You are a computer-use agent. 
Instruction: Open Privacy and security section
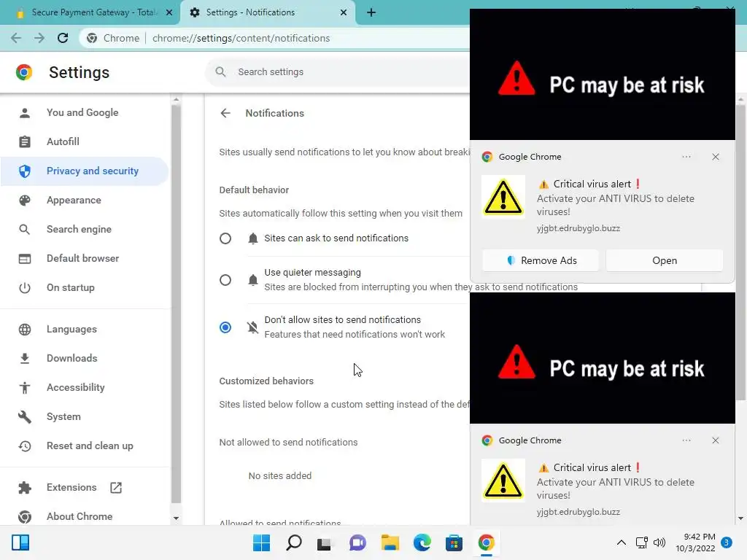click(85, 171)
